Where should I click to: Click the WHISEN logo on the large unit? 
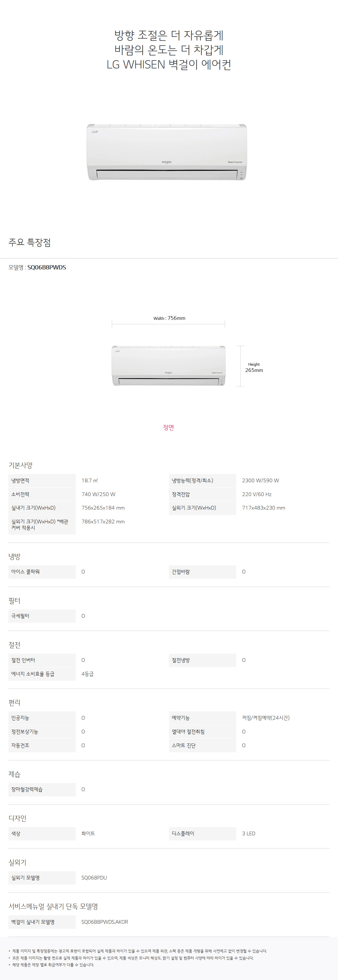coord(166,162)
